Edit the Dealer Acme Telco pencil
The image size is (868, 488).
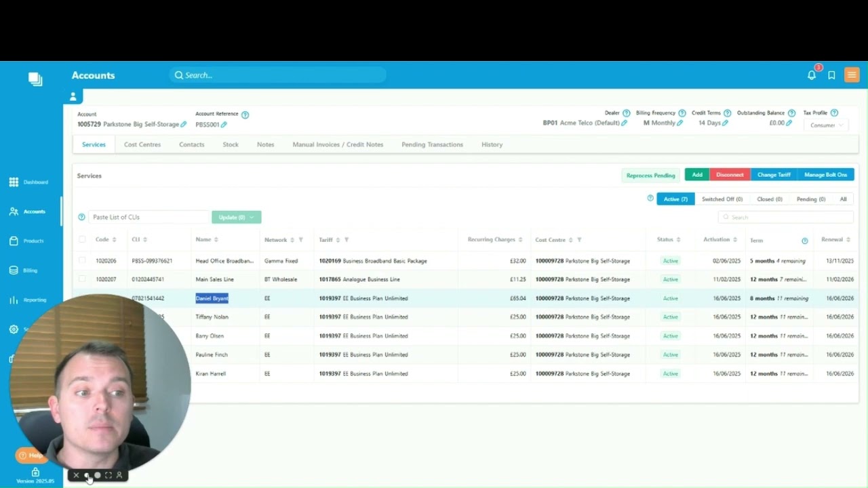pos(625,123)
